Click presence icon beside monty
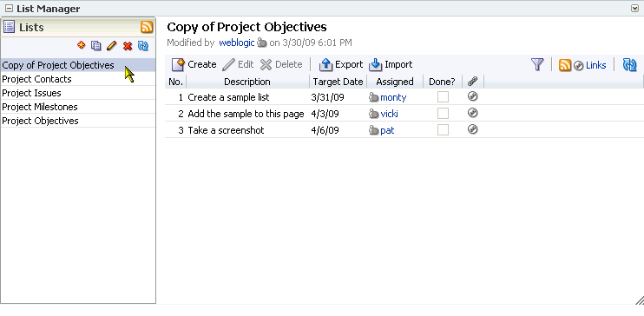 tap(373, 97)
